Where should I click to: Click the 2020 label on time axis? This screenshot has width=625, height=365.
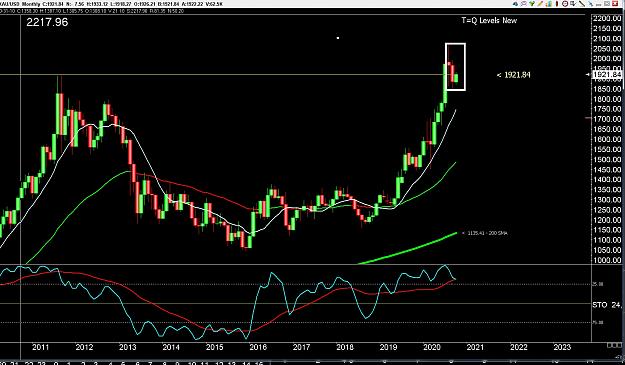click(432, 347)
